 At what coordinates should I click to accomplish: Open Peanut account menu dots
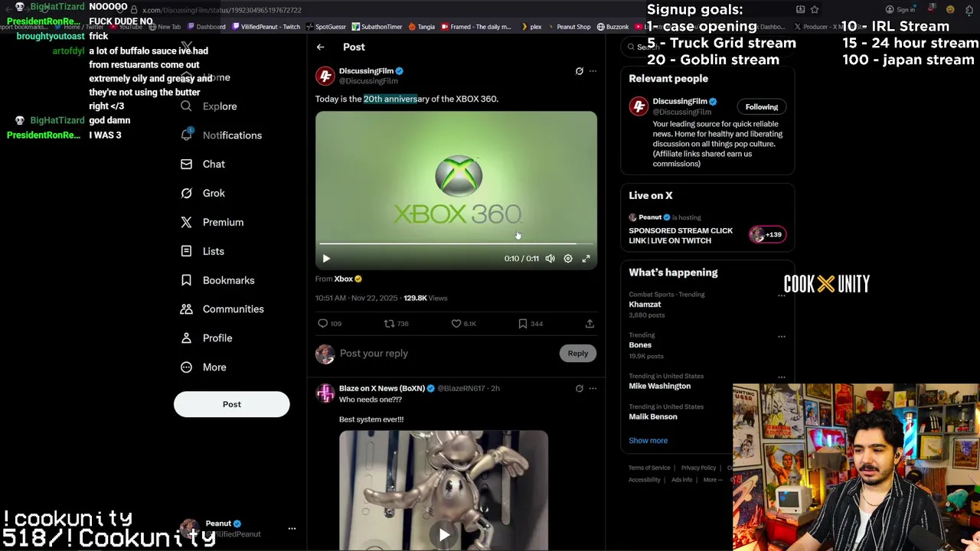click(292, 529)
